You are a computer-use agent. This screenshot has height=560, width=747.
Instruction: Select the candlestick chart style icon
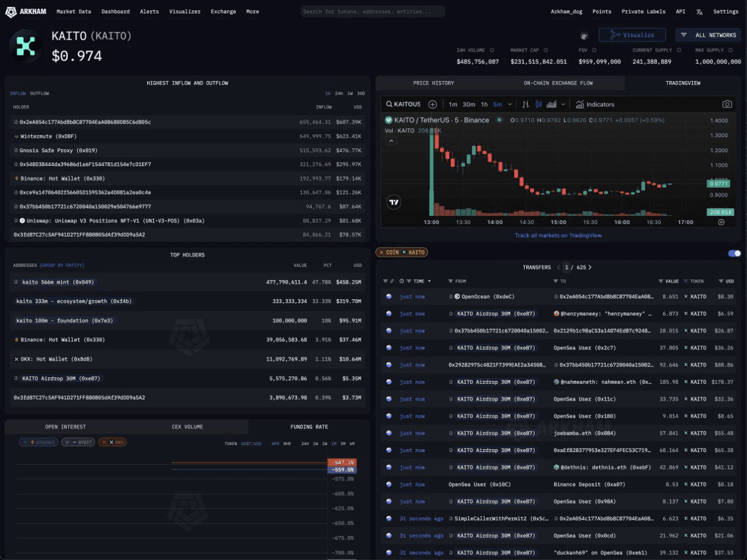(x=539, y=104)
